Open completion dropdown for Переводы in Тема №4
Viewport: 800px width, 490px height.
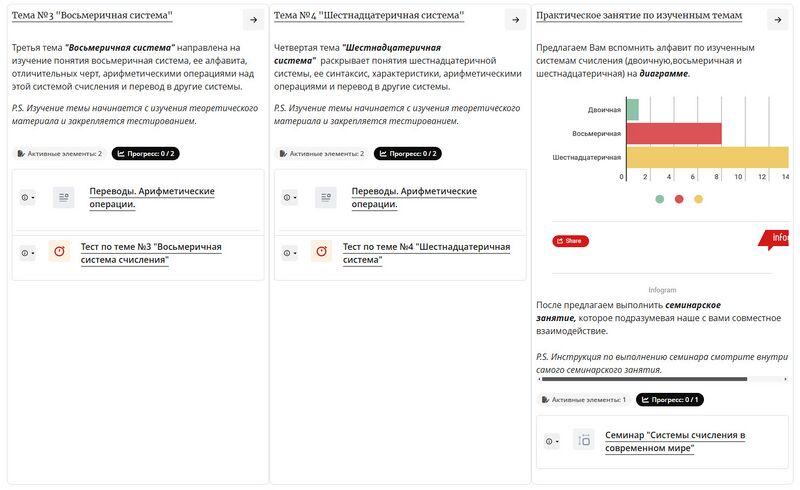pos(290,198)
